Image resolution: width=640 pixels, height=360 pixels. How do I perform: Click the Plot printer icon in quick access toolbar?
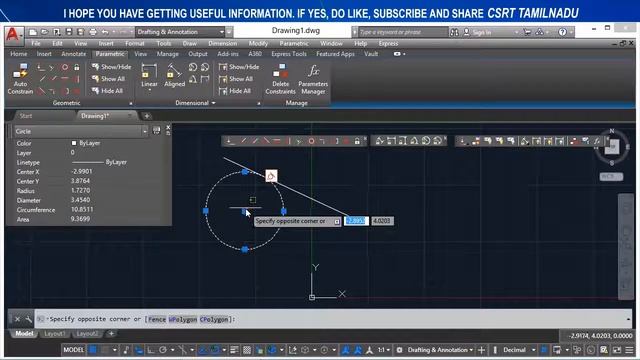[x=93, y=32]
